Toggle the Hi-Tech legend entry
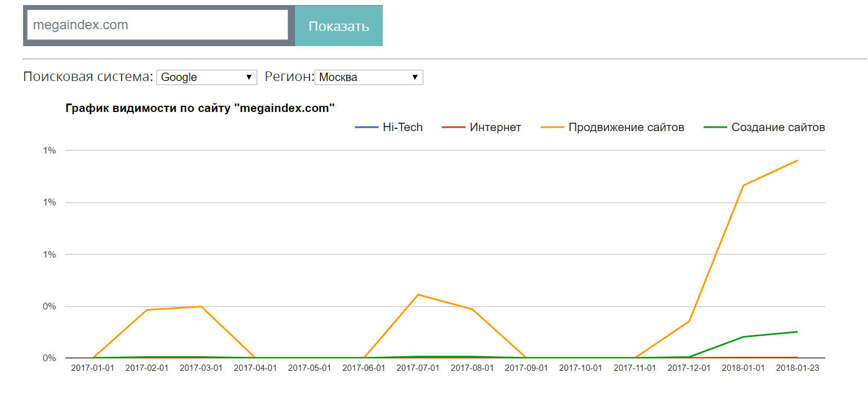Image resolution: width=868 pixels, height=395 pixels. click(388, 127)
